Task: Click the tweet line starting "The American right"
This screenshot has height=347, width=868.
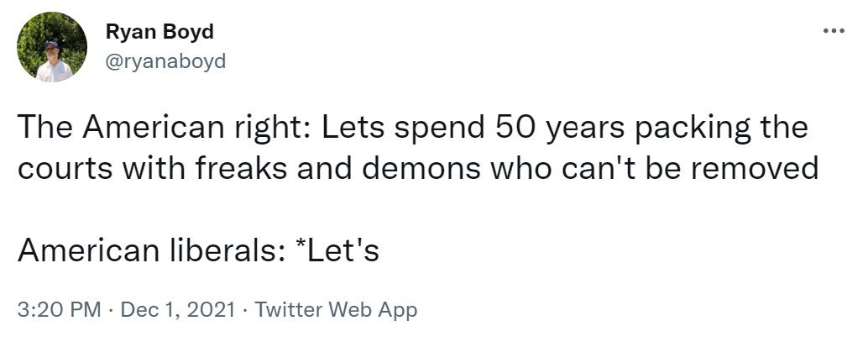Action: click(x=411, y=129)
